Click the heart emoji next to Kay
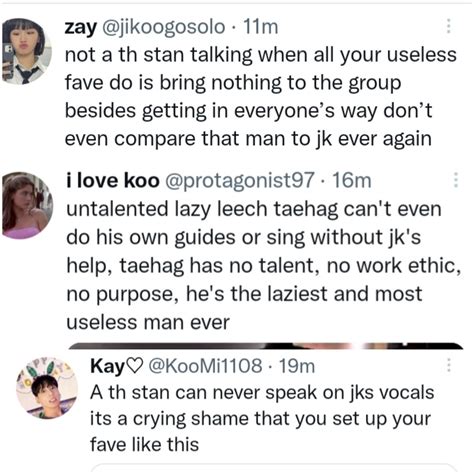474x474 pixels. pyautogui.click(x=135, y=366)
